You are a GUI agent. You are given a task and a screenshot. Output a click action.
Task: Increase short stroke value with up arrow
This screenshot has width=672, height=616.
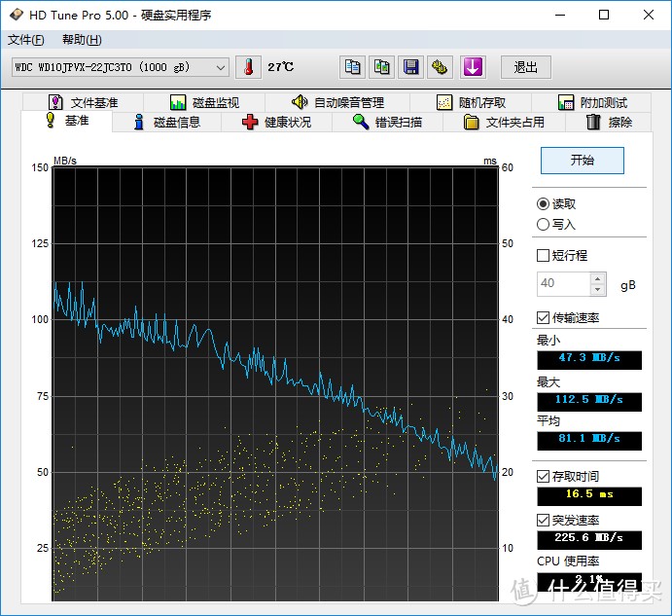tap(598, 279)
